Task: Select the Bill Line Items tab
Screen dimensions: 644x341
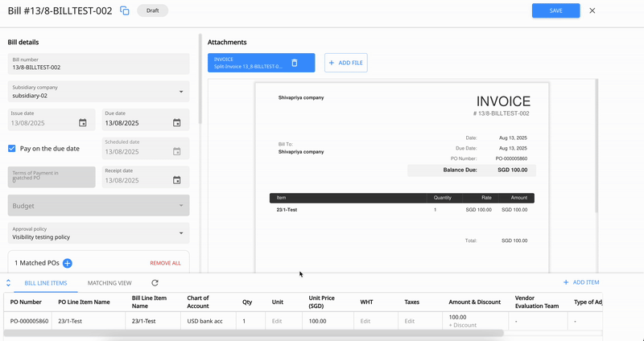Action: click(x=46, y=283)
